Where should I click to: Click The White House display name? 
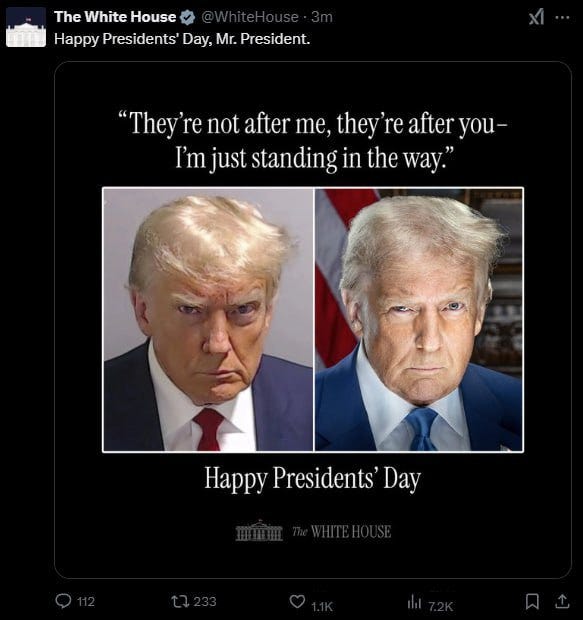115,17
